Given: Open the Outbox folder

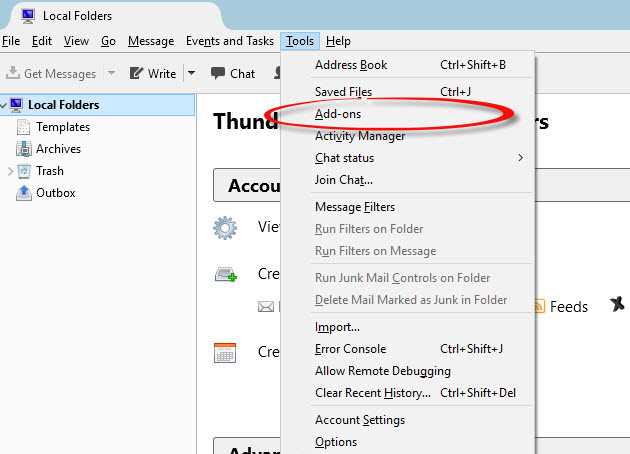Looking at the screenshot, I should click(55, 193).
